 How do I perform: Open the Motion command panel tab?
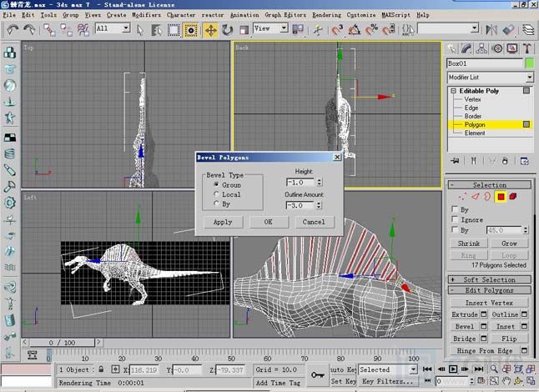pos(497,48)
